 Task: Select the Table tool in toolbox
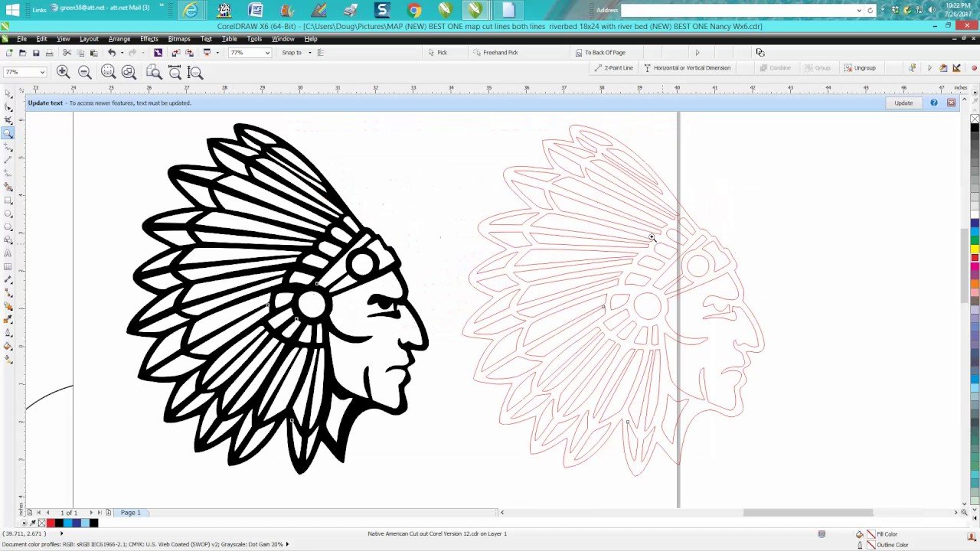[8, 267]
